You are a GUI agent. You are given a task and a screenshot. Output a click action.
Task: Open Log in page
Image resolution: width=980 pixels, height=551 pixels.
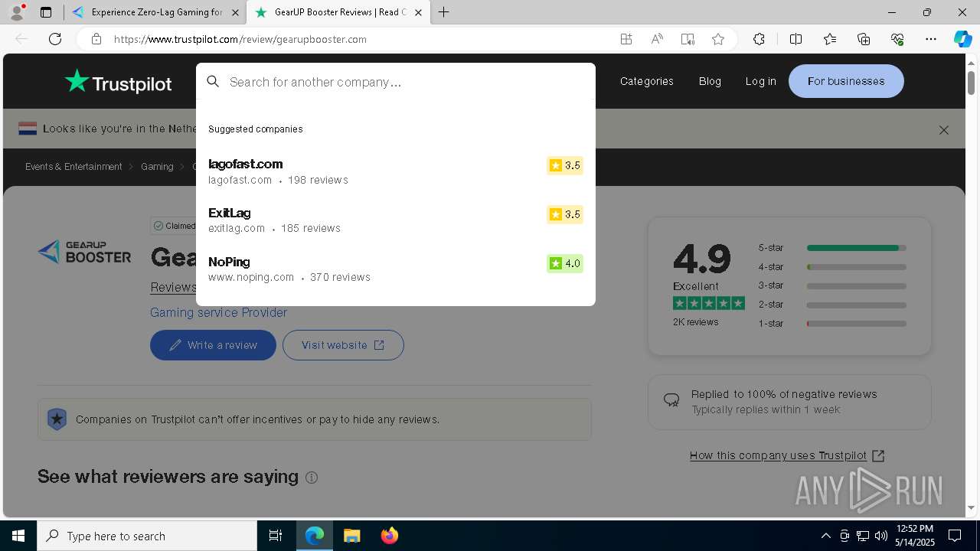coord(760,81)
